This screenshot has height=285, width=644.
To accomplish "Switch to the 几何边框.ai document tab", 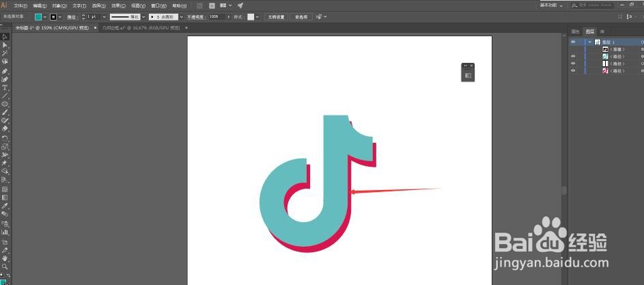I will click(141, 27).
